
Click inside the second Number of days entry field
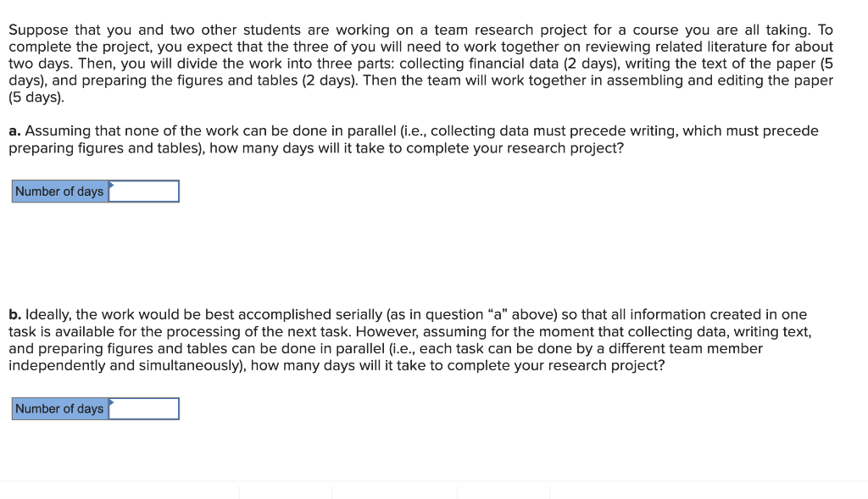[x=144, y=408]
